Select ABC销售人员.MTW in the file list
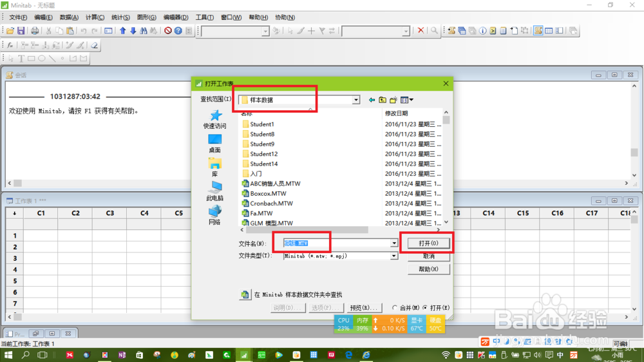 tap(275, 184)
